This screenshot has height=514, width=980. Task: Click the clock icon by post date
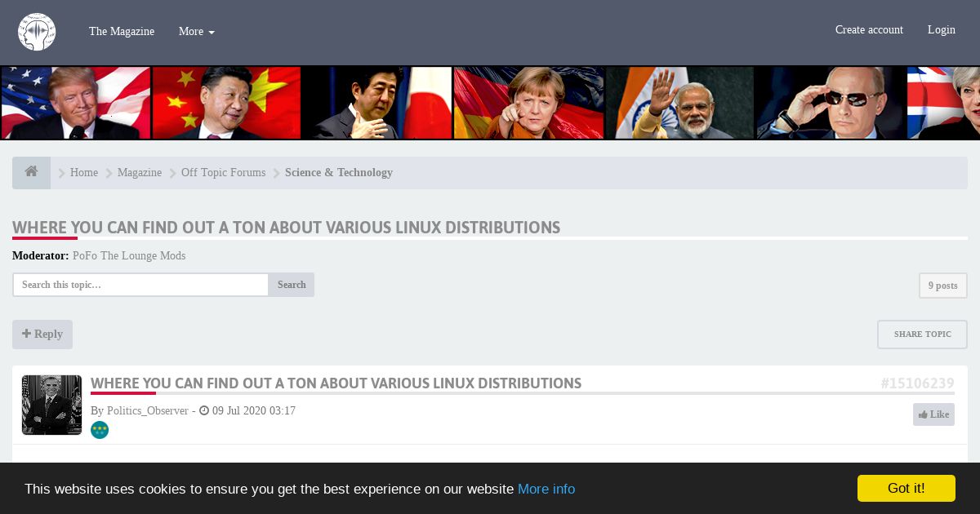204,411
